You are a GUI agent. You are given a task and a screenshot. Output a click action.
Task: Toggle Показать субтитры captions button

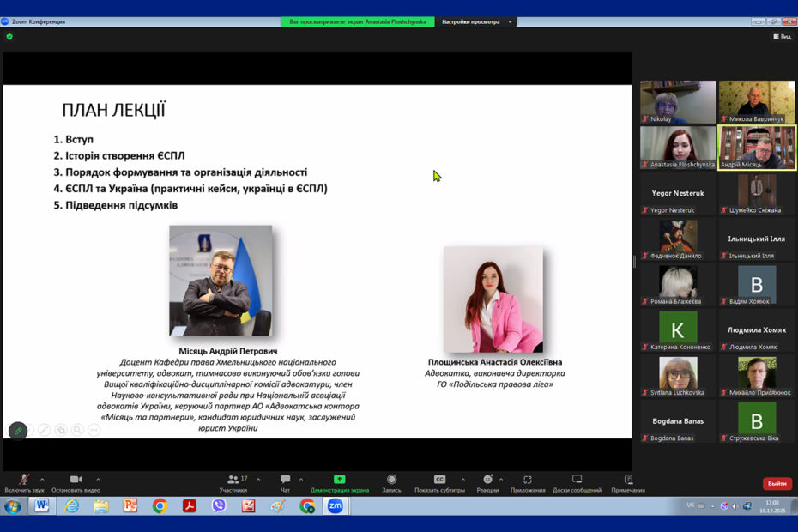[439, 480]
